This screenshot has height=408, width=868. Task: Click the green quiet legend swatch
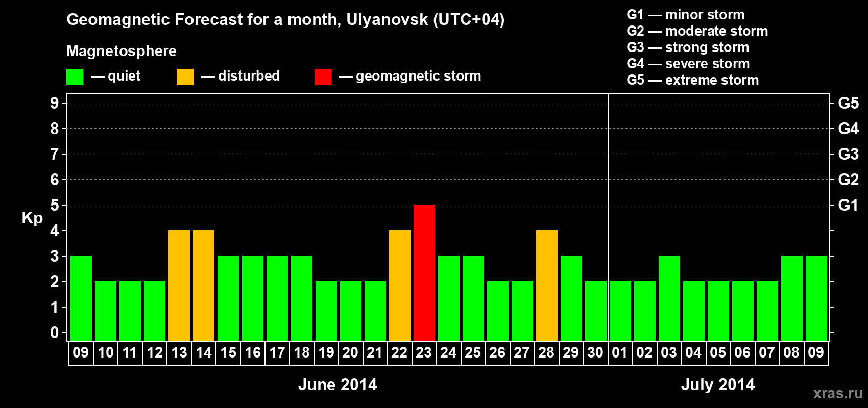pyautogui.click(x=75, y=77)
